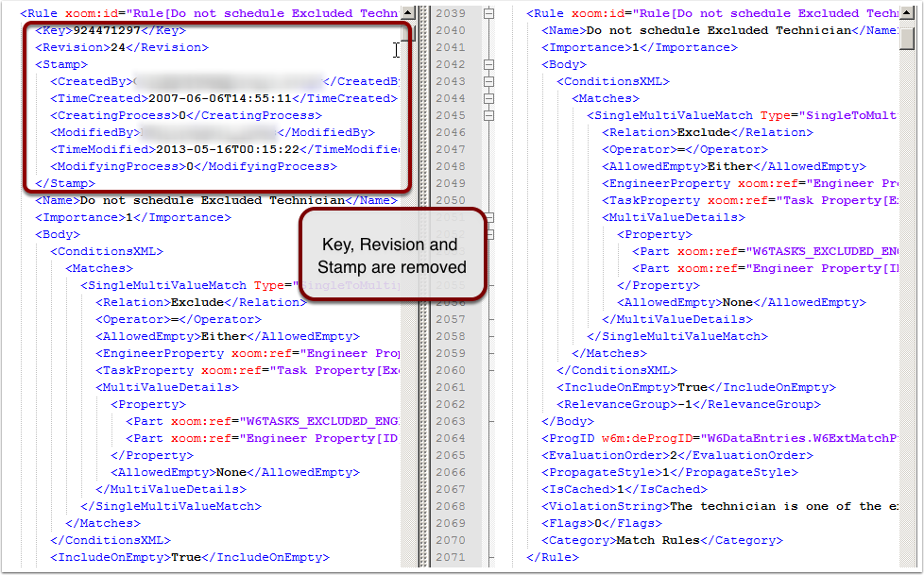Screen dimensions: 924x575
Task: Click the EvaluationOrder line in right pane
Action: click(676, 455)
